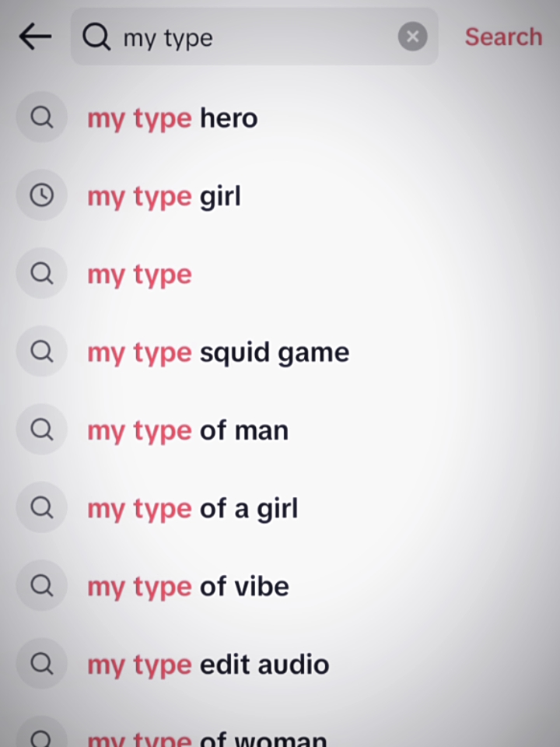Select the "my type hero" suggestion

pos(172,118)
